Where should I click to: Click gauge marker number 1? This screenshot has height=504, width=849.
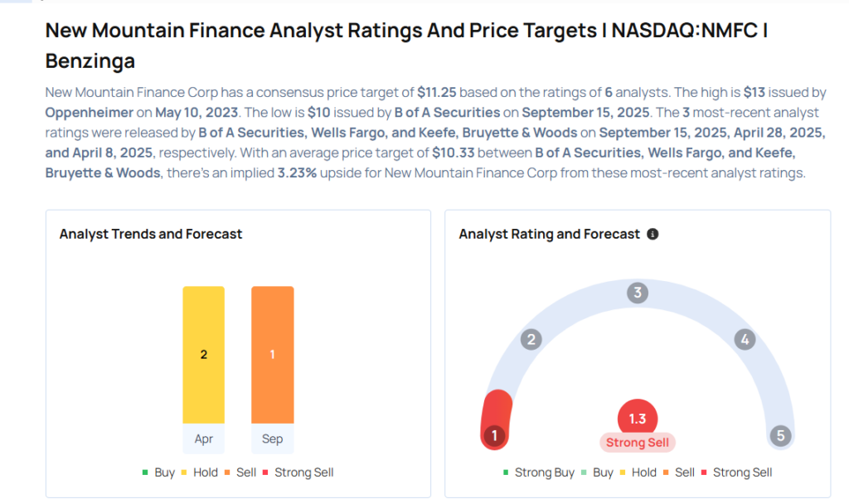[x=495, y=435]
